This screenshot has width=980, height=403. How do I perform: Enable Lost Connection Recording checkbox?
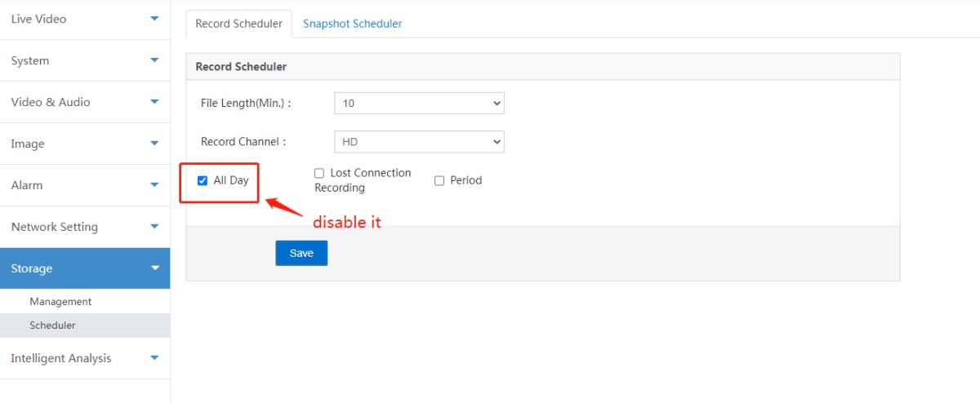320,173
